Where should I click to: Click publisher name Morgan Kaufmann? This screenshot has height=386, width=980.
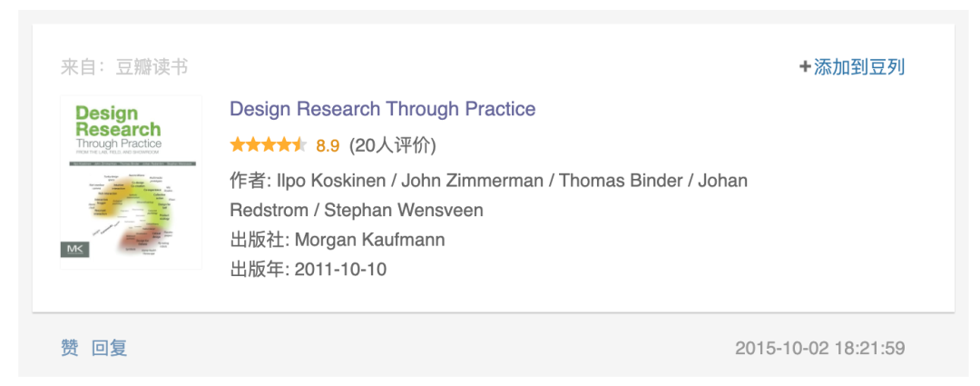369,241
